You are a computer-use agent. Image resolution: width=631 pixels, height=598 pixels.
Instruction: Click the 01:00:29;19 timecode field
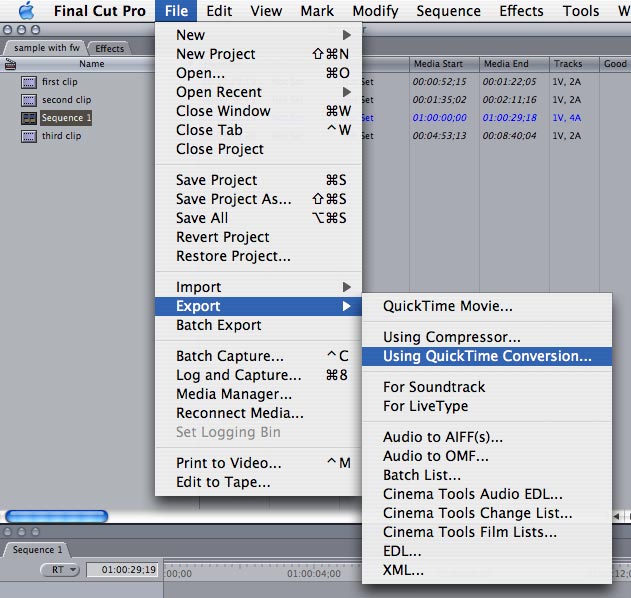point(124,570)
